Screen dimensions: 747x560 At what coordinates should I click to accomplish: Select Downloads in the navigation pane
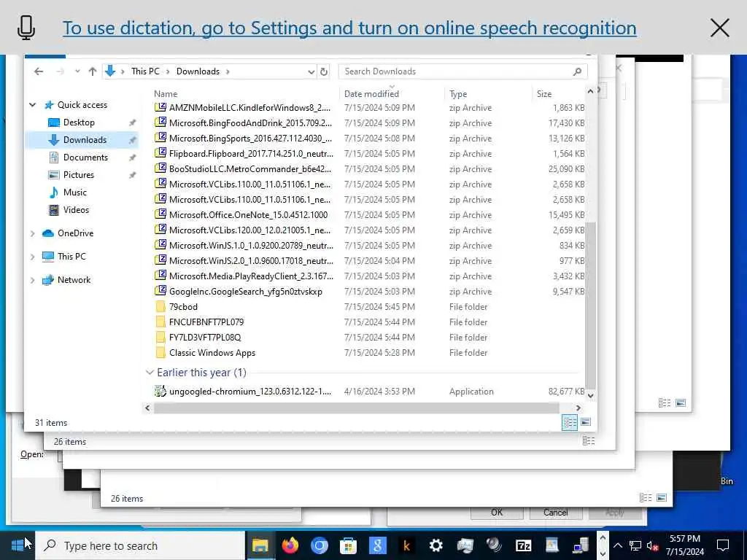click(x=85, y=140)
